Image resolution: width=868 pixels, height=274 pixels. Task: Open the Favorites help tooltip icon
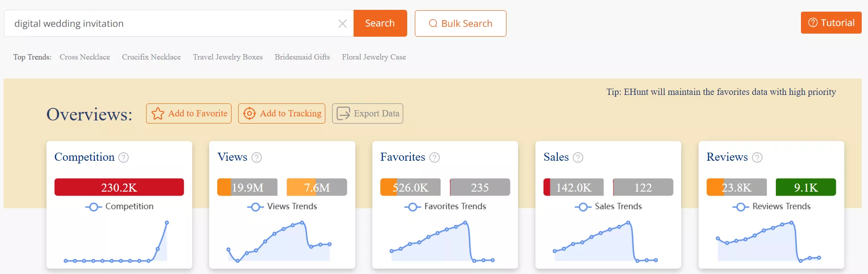434,158
